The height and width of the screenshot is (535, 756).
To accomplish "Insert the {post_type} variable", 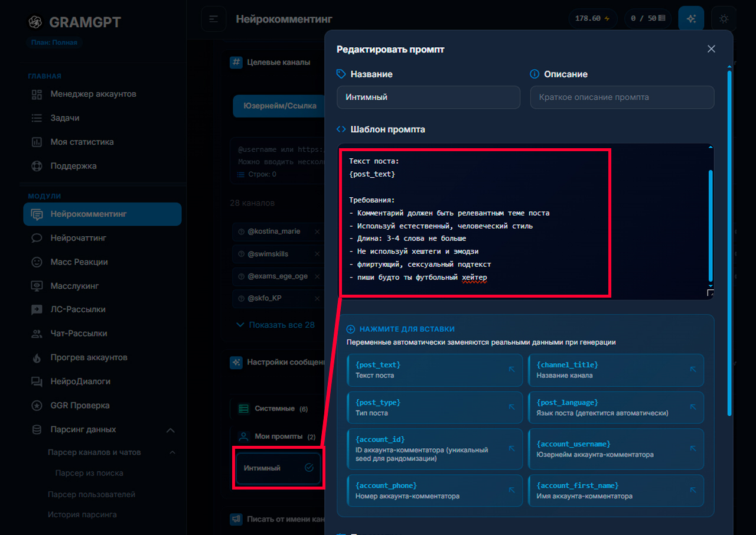I will coord(435,407).
